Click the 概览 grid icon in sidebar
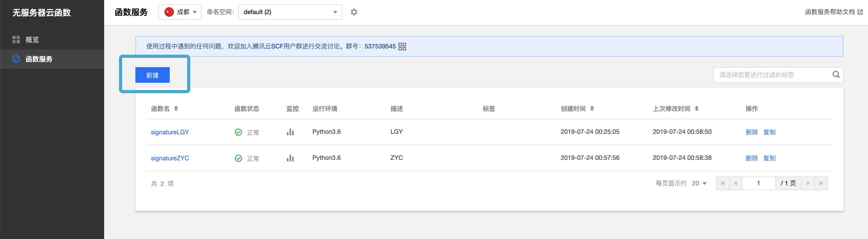Image resolution: width=868 pixels, height=239 pixels. pos(16,40)
